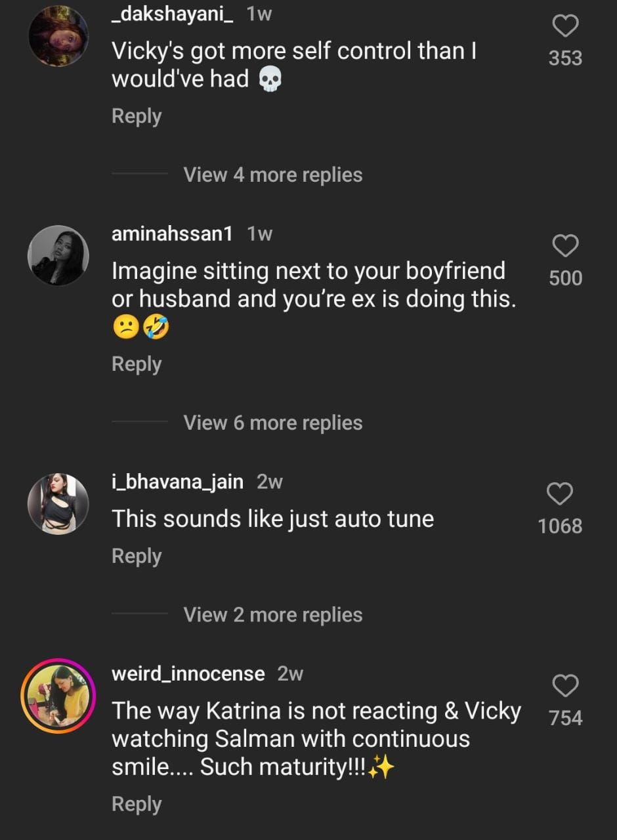Screen dimensions: 617x840
Task: Open _dakshayani_'s profile picture
Action: click(x=58, y=36)
